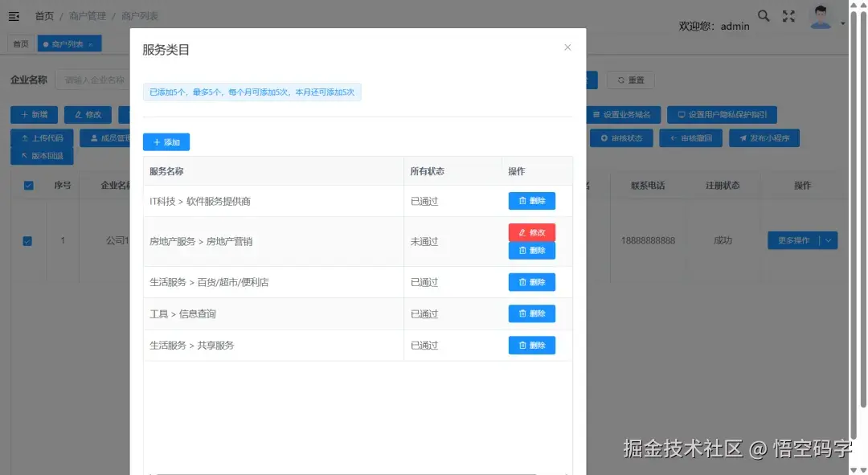The image size is (868, 475).
Task: Click rollback arrow icon on 版本回退 button
Action: click(x=23, y=154)
